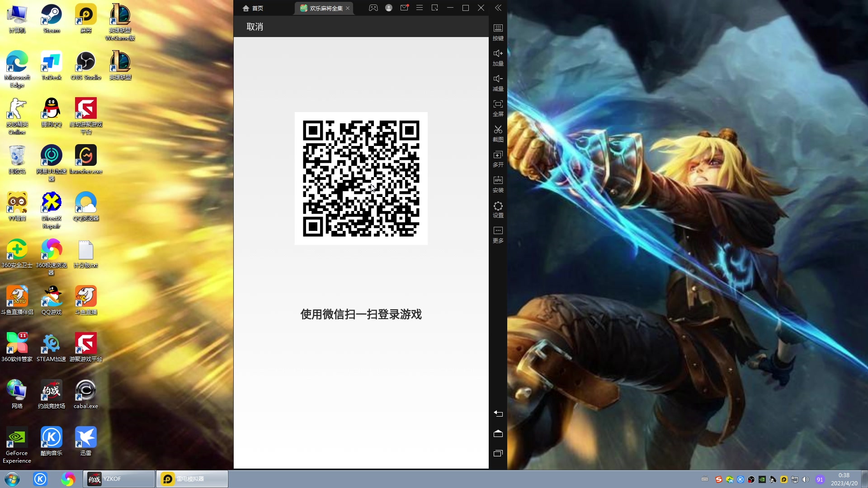Screen dimensions: 868x488
Task: Click the multi-window resize icon in title bar
Action: (x=435, y=8)
